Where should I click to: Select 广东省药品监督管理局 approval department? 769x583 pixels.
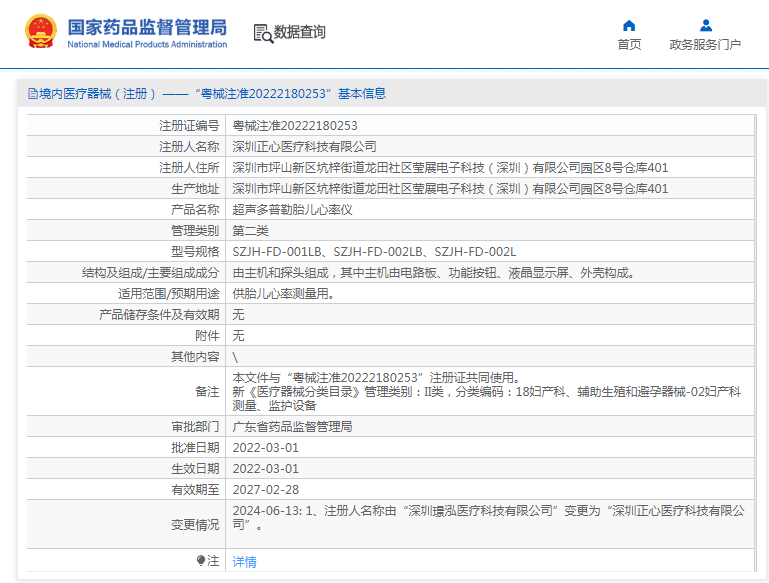[x=292, y=427]
